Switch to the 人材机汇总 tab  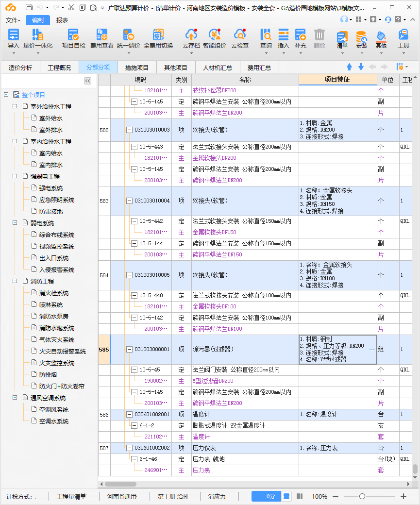[217, 67]
